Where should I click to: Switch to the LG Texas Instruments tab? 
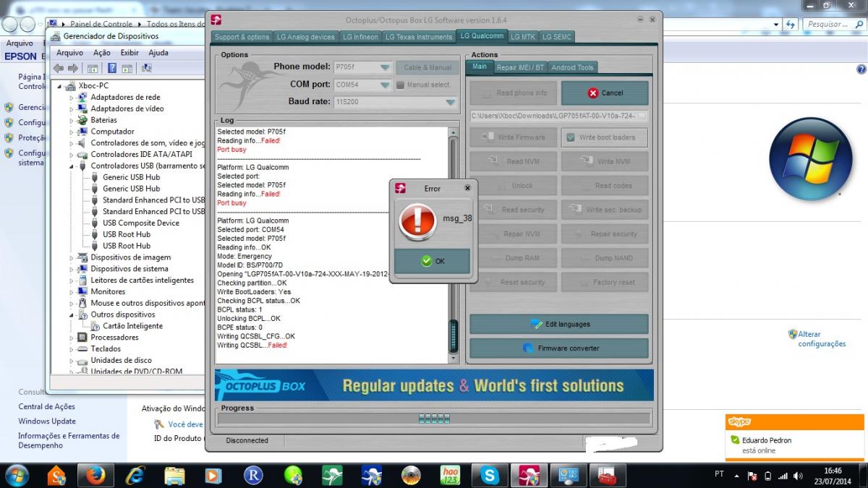tap(419, 37)
